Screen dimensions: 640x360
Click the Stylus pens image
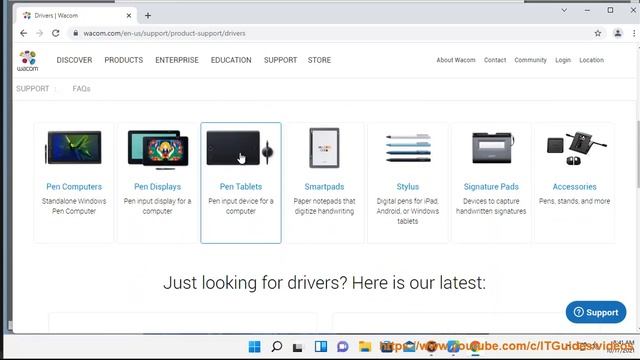pyautogui.click(x=408, y=148)
